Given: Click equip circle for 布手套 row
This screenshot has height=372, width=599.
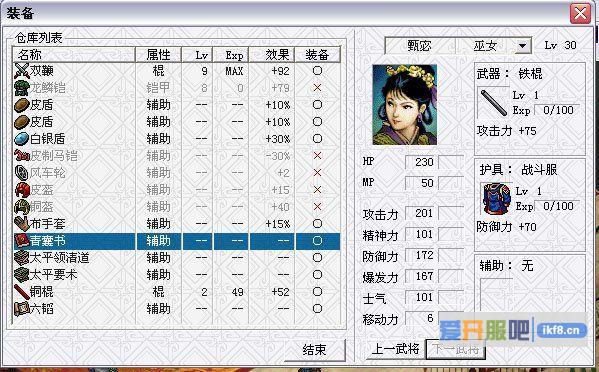Looking at the screenshot, I should tap(317, 224).
